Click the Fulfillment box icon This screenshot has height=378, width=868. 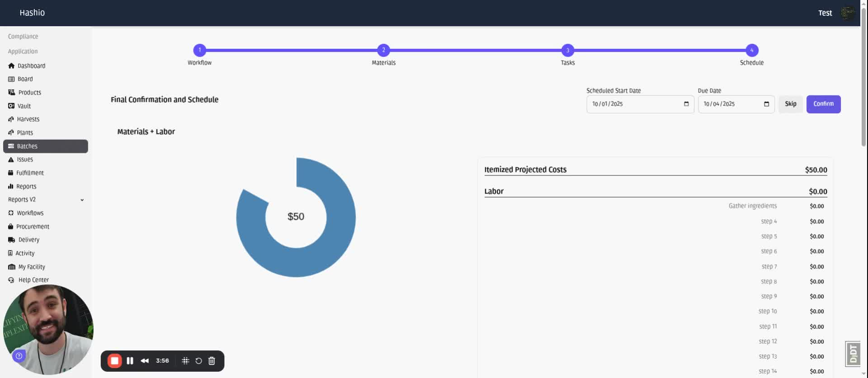pos(10,173)
